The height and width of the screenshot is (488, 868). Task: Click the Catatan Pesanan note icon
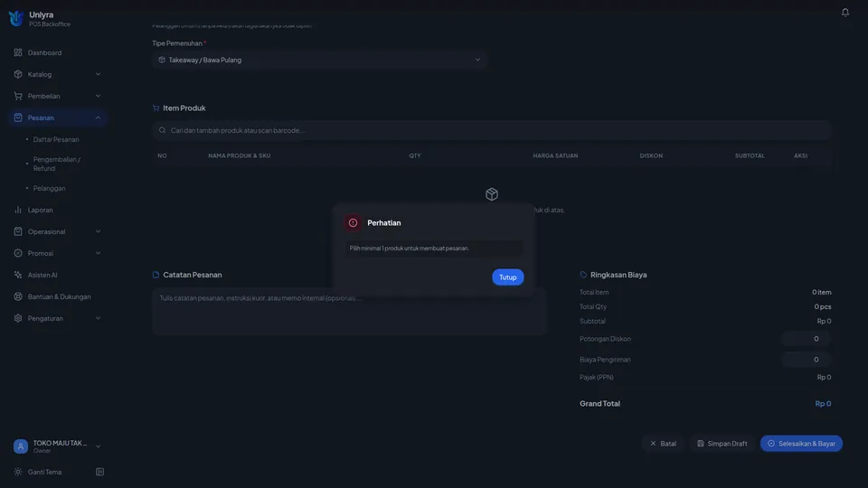coord(156,275)
